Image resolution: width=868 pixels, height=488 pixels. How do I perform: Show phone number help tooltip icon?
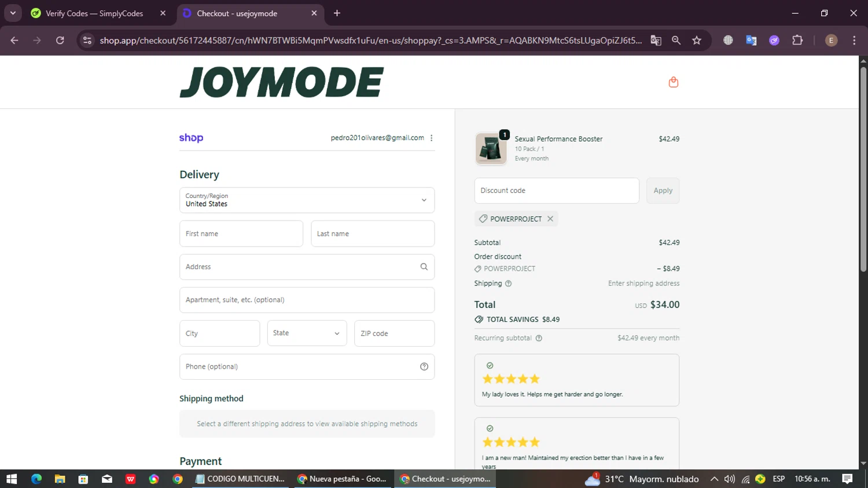(424, 366)
